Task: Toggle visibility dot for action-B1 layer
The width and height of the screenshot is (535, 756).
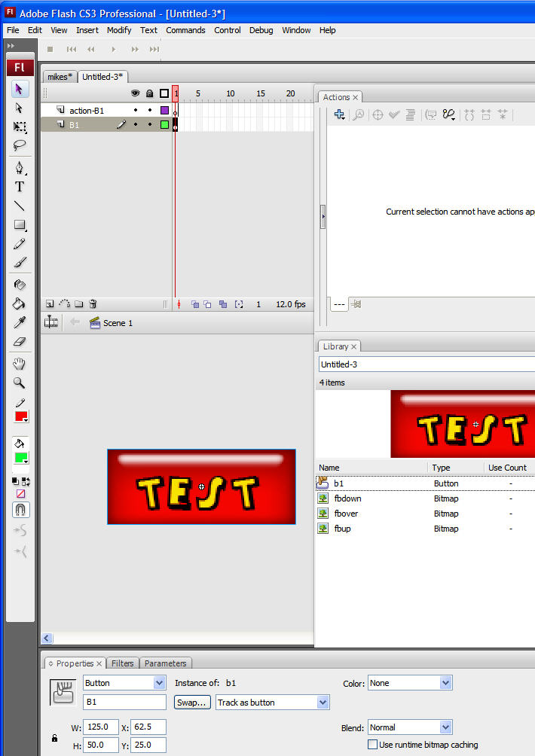Action: coord(136,111)
